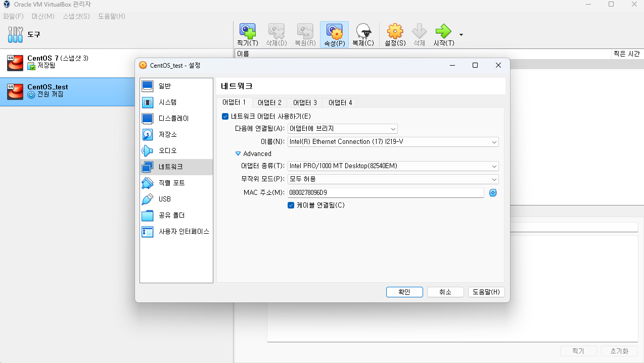
Task: Open 도움말(H) help button in dialog
Action: pyautogui.click(x=486, y=292)
